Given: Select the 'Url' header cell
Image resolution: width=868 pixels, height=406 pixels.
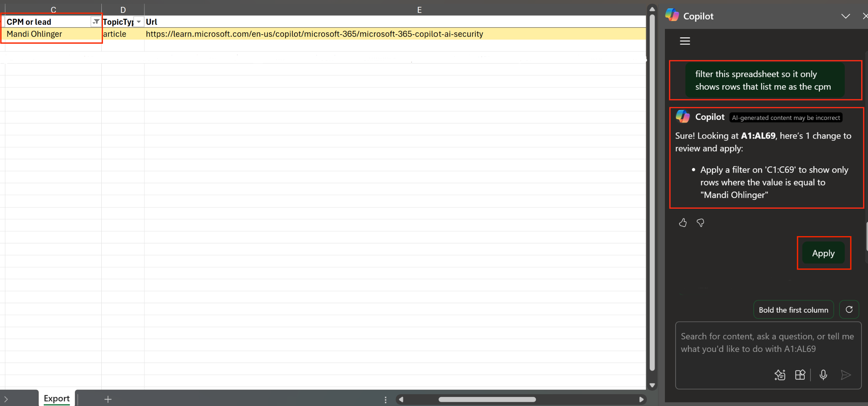Looking at the screenshot, I should coord(395,22).
